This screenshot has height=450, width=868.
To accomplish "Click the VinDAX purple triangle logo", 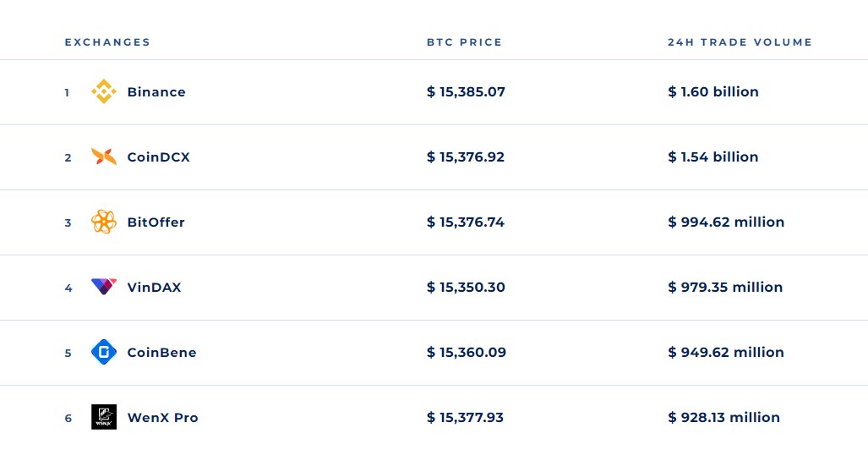I will click(x=103, y=287).
